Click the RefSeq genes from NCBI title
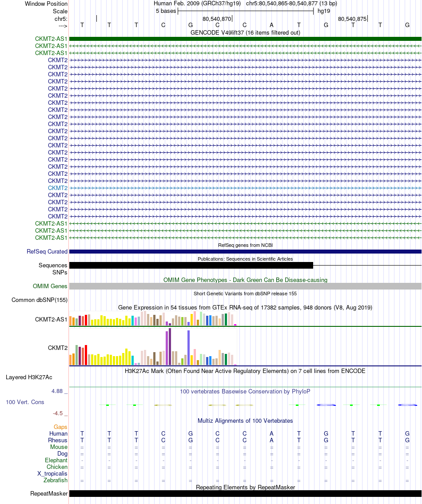The image size is (422, 504). click(245, 245)
